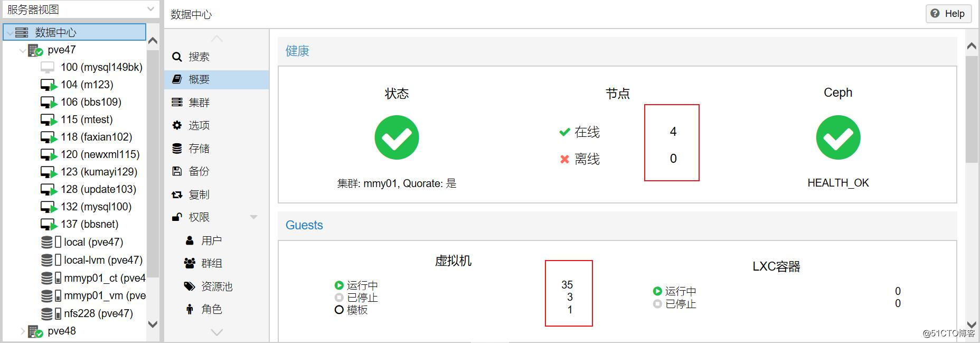Click the down arrow of the server tree scrollbar
This screenshot has width=980, height=343.
click(153, 325)
